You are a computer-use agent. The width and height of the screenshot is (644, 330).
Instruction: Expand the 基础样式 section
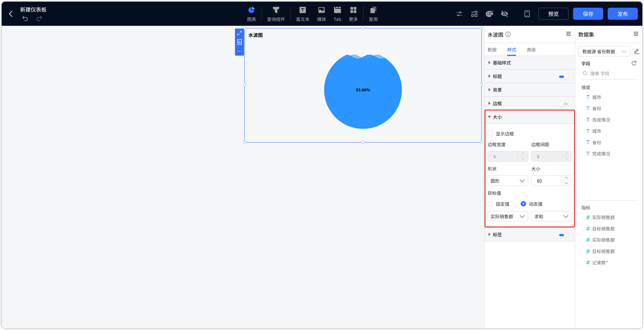click(530, 63)
